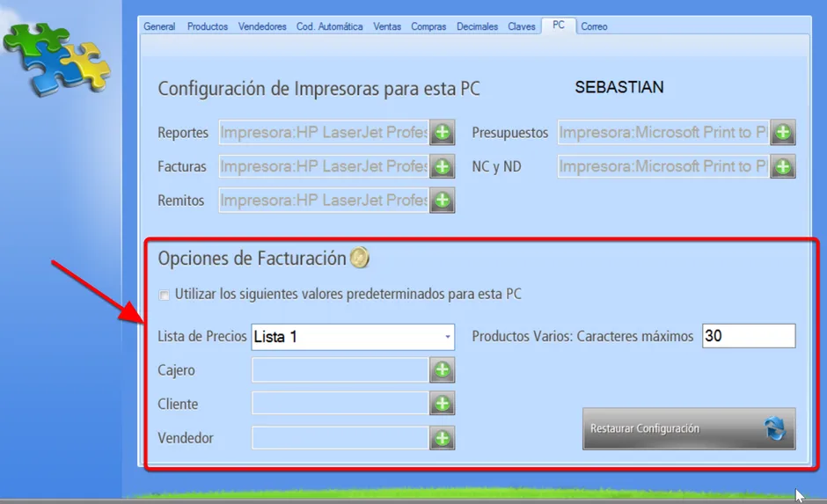Click the coin icon beside Opciones de Facturación

point(360,258)
